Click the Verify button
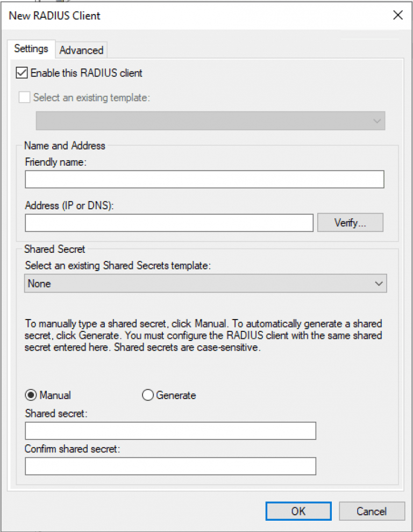The width and height of the screenshot is (413, 532). point(350,222)
